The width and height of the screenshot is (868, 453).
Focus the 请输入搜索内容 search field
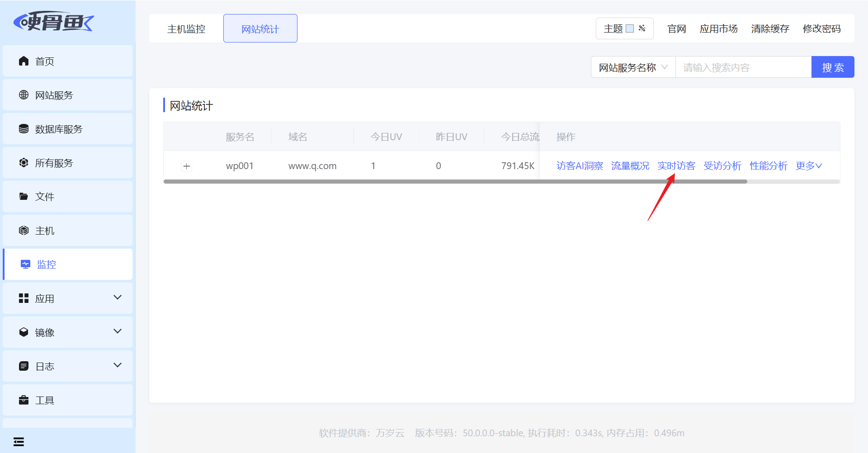pyautogui.click(x=743, y=67)
